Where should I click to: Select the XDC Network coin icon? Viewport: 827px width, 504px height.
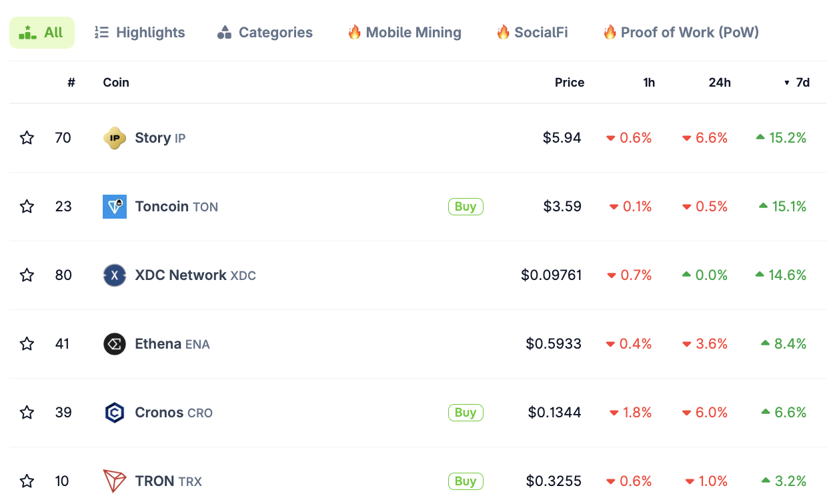(x=114, y=275)
